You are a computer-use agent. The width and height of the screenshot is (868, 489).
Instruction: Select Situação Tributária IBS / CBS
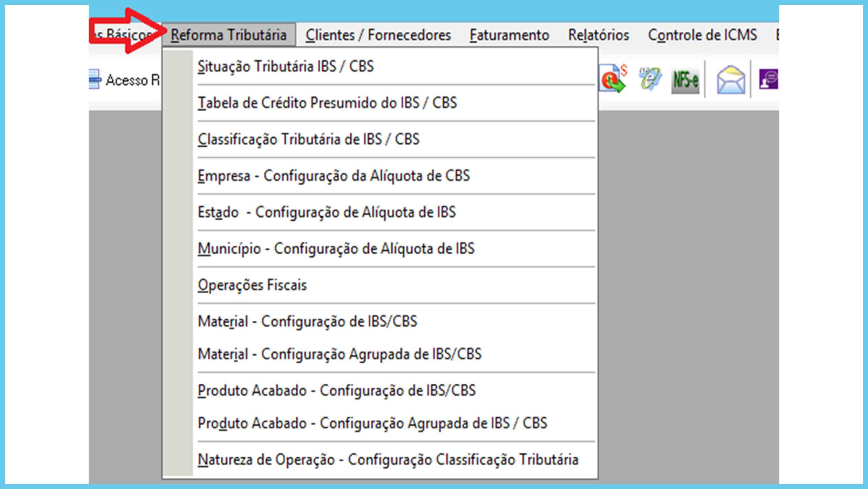[x=286, y=66]
